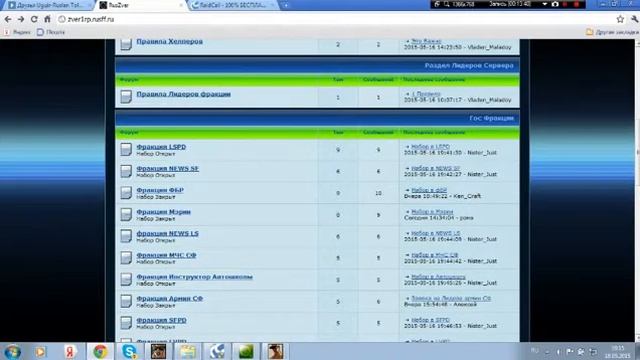Viewport: 640px width, 360px height.
Task: Open the Другие закладки folder
Action: pyautogui.click(x=612, y=32)
